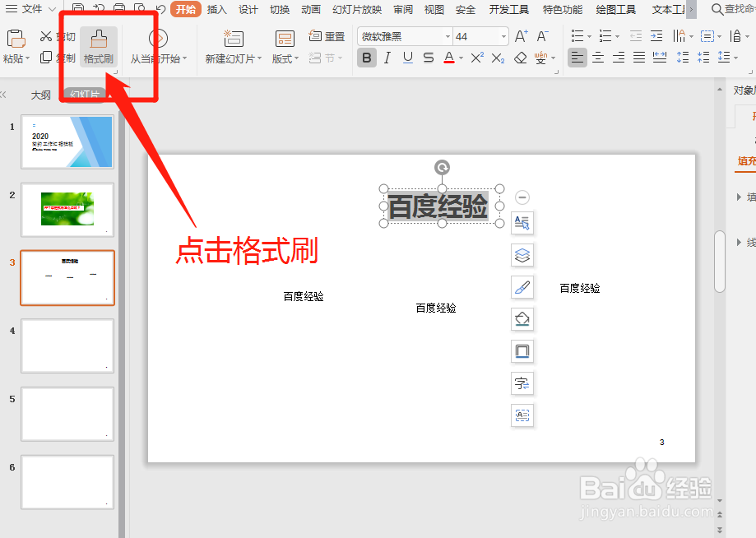Open the Transitions (切换) ribbon tab

pyautogui.click(x=280, y=9)
